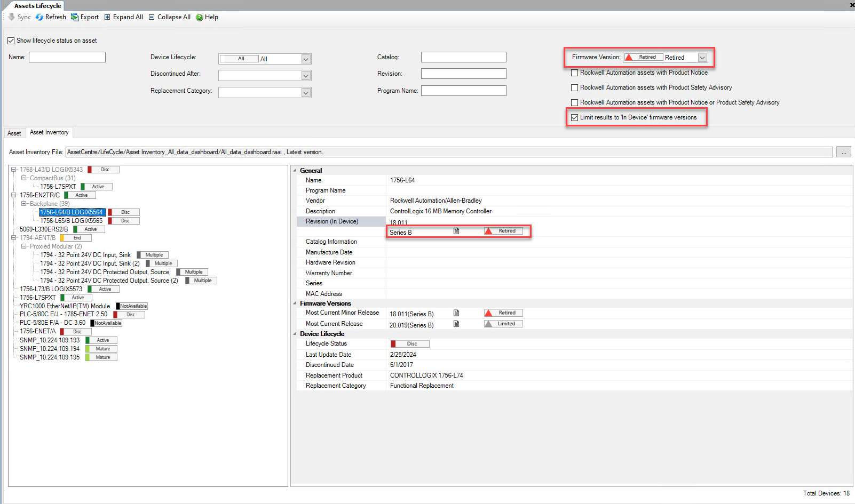Click the Revision (In Device) row label
Viewport: 855px width, 504px height.
click(x=332, y=221)
